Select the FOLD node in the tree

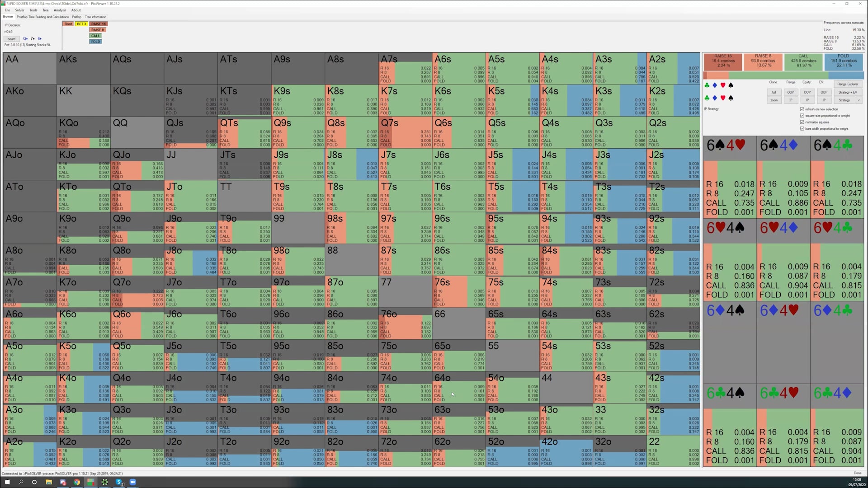(x=95, y=41)
